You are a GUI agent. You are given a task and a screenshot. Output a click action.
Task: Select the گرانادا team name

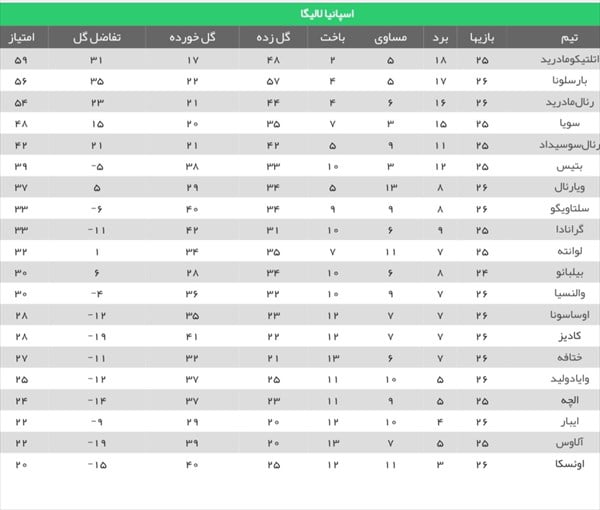coord(573,229)
